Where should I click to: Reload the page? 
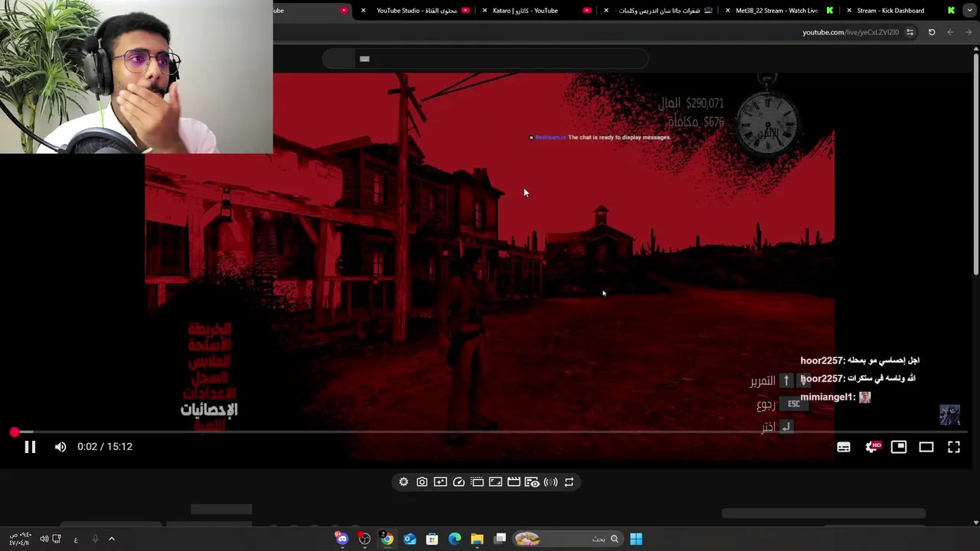point(932,32)
